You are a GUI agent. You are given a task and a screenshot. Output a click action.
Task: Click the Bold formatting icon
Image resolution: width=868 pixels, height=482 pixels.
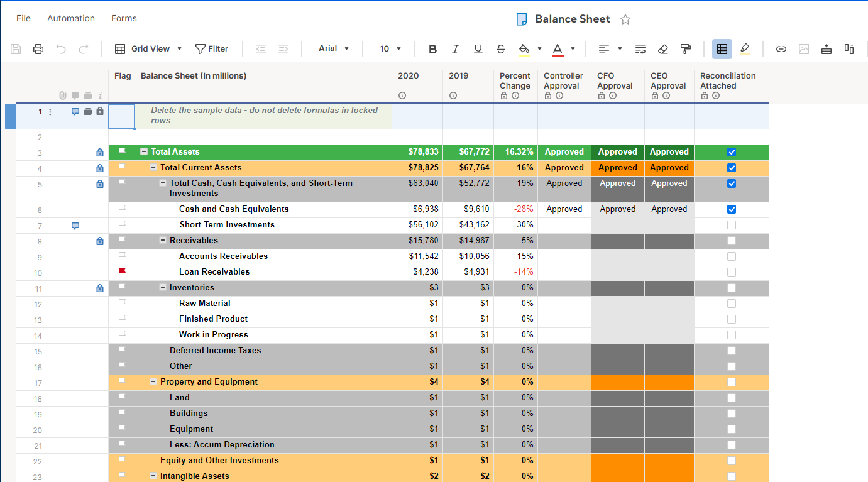[x=432, y=49]
